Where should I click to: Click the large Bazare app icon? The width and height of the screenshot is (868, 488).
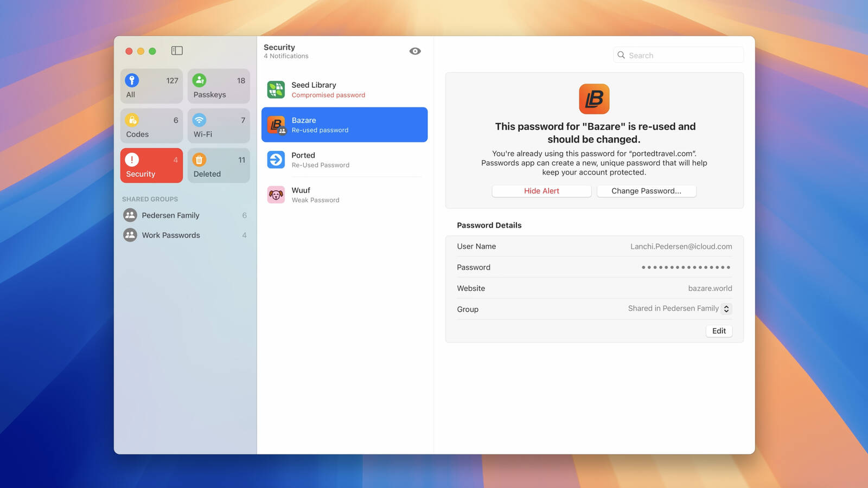coord(594,99)
